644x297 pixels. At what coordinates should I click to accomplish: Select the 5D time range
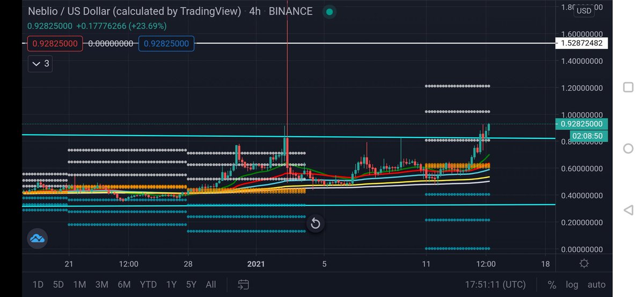58,285
